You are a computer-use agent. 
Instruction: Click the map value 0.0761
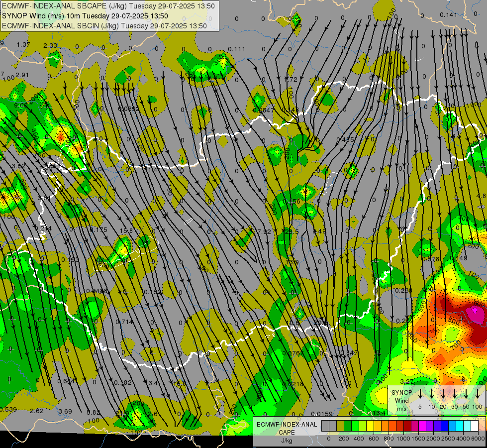pyautogui.click(x=292, y=353)
